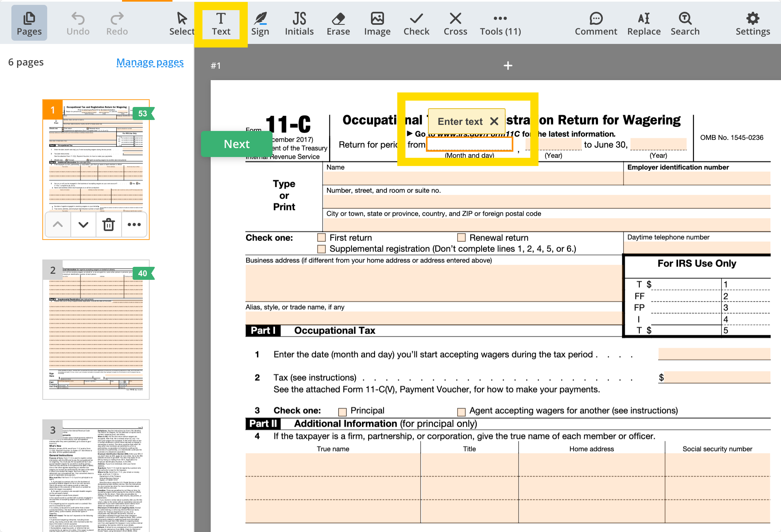
Task: Click the line 2 Tax amount field
Action: click(x=718, y=377)
